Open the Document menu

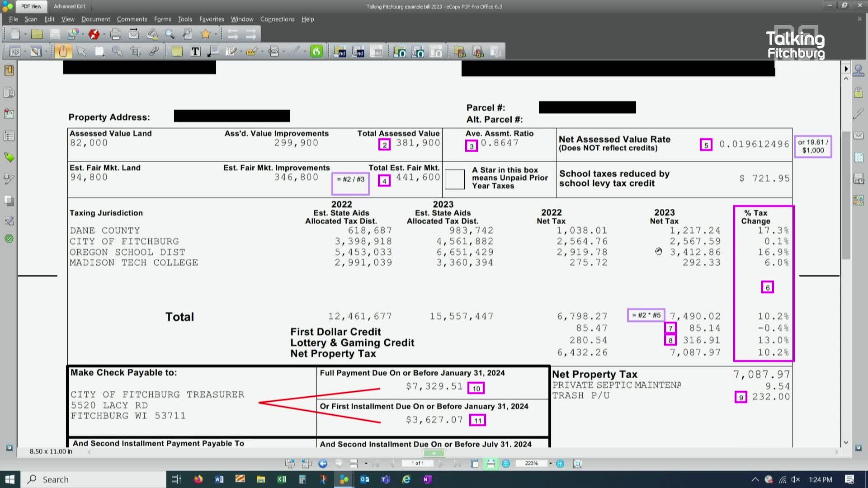pyautogui.click(x=95, y=19)
